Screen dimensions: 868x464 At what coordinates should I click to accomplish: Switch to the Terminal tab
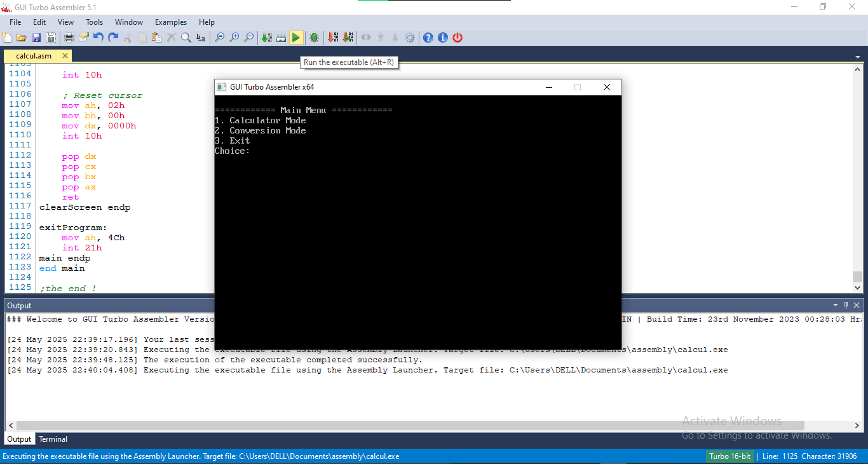tap(53, 439)
